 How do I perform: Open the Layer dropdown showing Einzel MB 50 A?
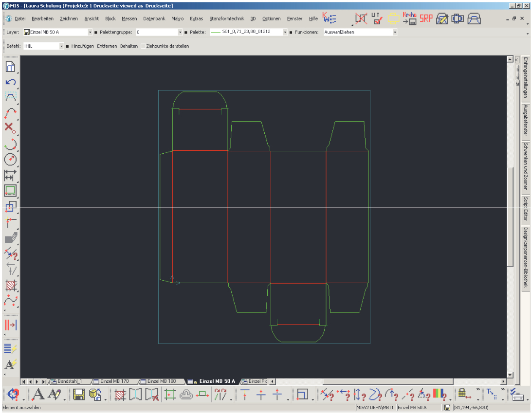click(x=90, y=32)
